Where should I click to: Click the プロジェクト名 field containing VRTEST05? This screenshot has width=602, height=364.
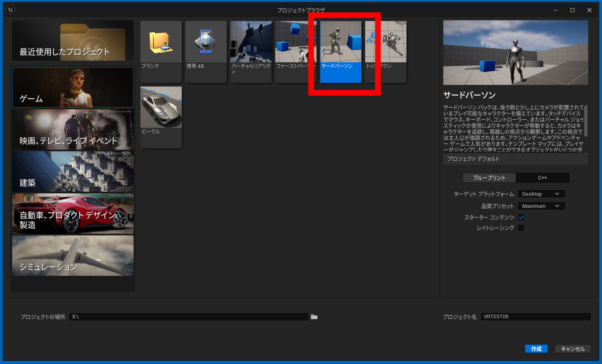click(535, 317)
